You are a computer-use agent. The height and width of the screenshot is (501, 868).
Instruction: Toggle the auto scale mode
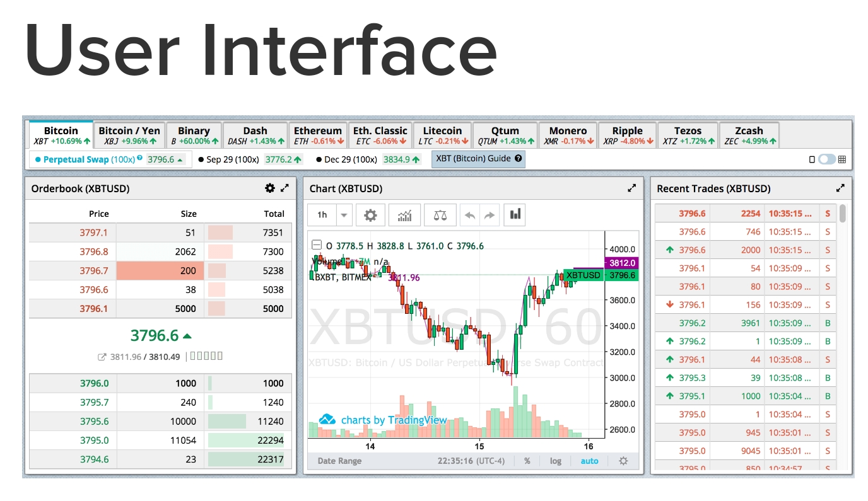pyautogui.click(x=589, y=461)
